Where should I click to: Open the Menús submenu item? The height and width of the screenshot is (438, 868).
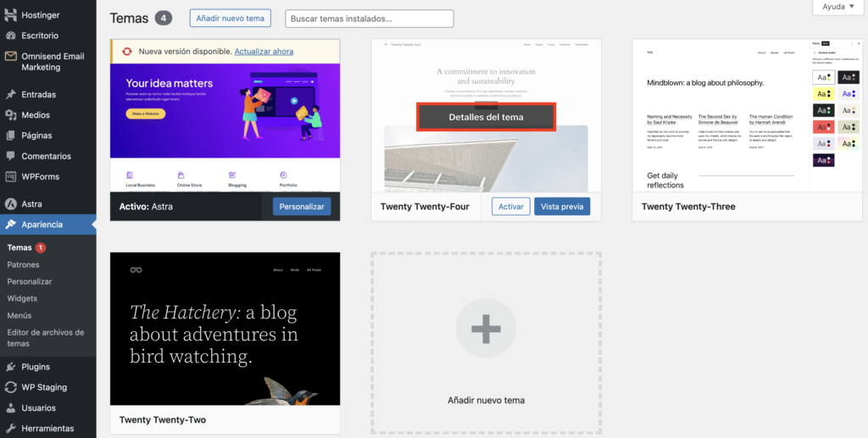point(19,316)
